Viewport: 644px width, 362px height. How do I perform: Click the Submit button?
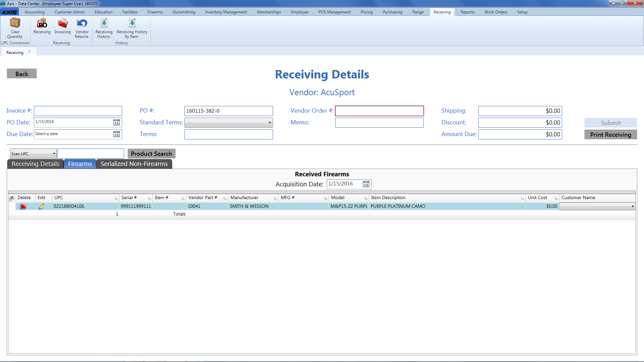(610, 123)
